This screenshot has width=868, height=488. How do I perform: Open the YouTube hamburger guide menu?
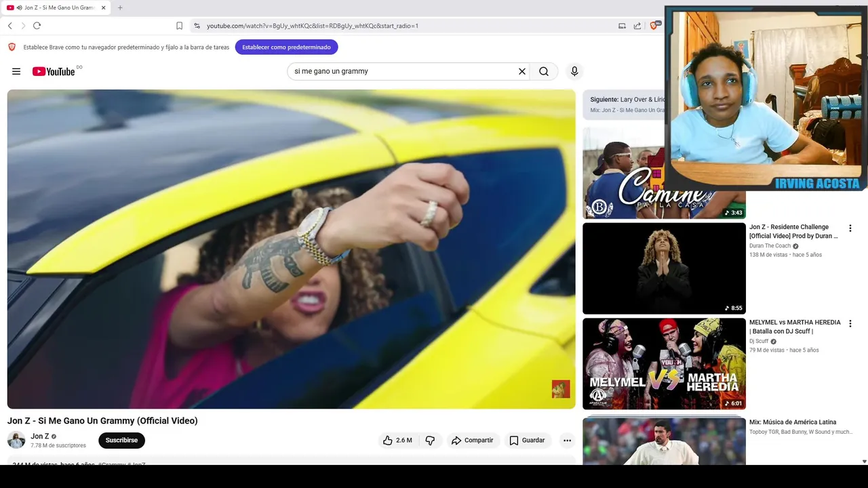(x=16, y=71)
